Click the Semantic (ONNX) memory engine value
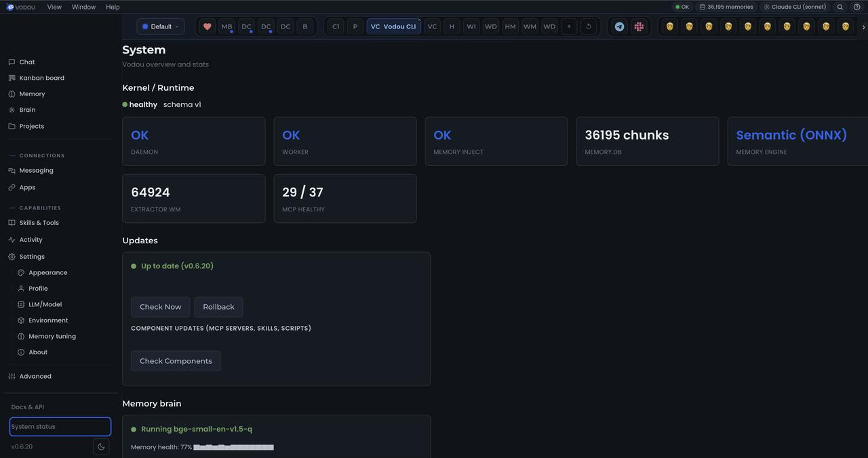 pyautogui.click(x=791, y=135)
